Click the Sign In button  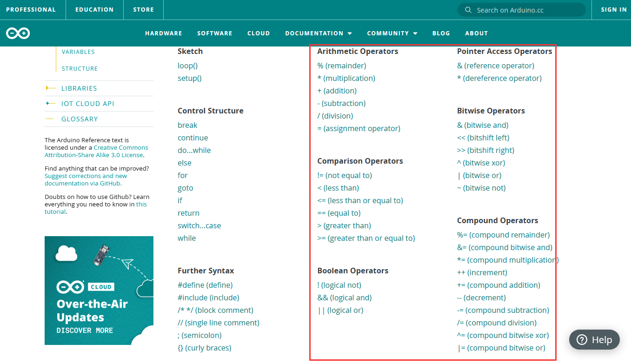pos(614,10)
